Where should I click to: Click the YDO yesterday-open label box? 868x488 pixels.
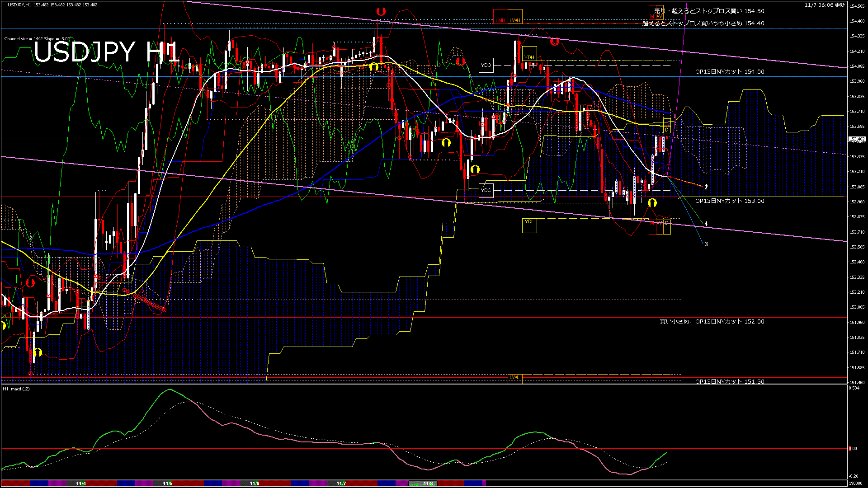(486, 65)
